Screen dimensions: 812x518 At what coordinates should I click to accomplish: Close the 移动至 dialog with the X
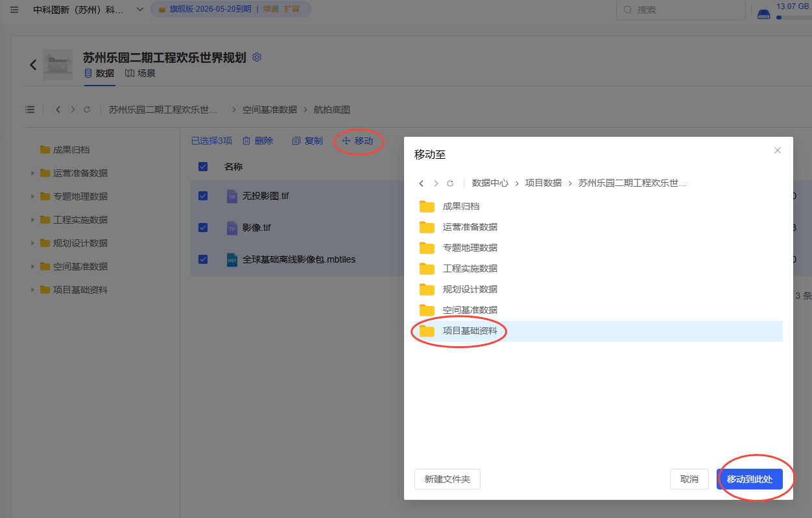[778, 150]
